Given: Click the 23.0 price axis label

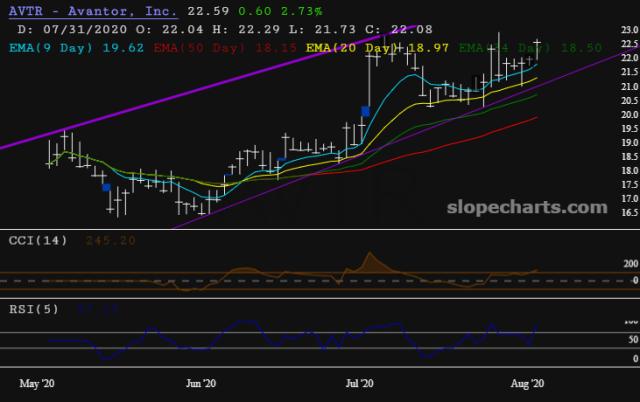Looking at the screenshot, I should [x=626, y=31].
